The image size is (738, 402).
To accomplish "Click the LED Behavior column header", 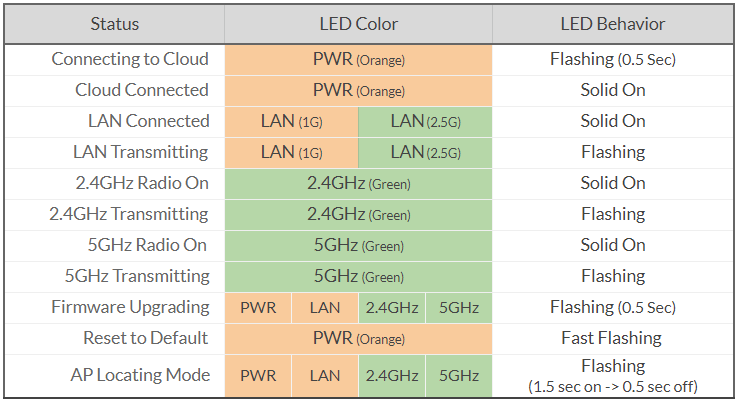I will coord(613,23).
